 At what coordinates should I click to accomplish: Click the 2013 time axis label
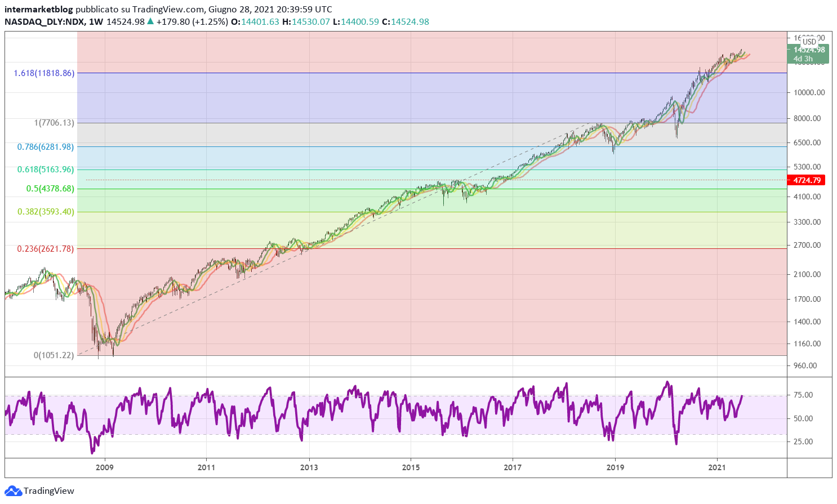(x=309, y=467)
